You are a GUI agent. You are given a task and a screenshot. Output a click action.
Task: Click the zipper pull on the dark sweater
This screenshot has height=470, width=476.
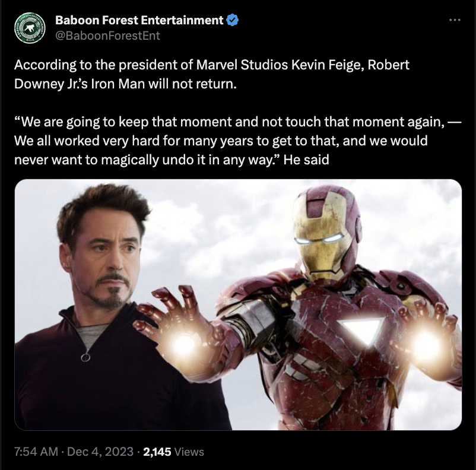(x=85, y=355)
